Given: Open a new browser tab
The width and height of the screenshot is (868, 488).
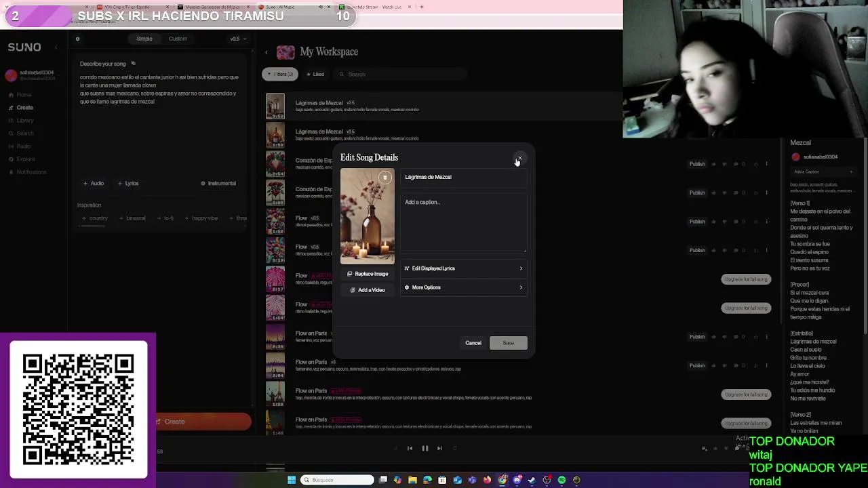Looking at the screenshot, I should pos(421,7).
